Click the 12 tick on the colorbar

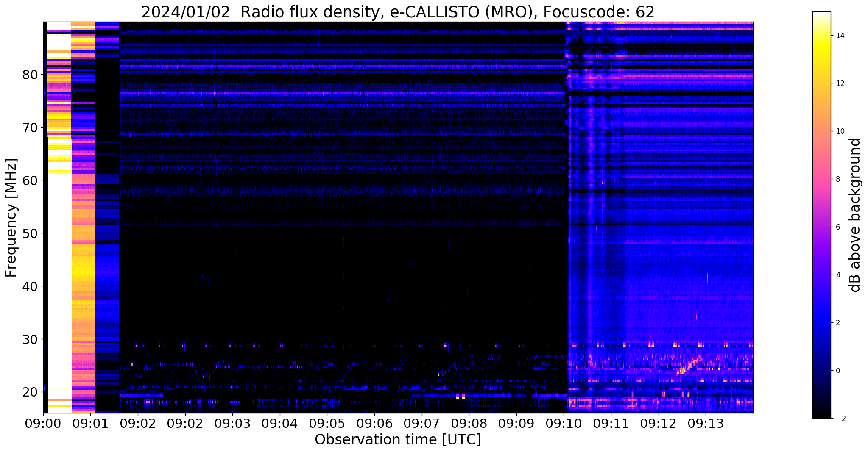click(839, 83)
